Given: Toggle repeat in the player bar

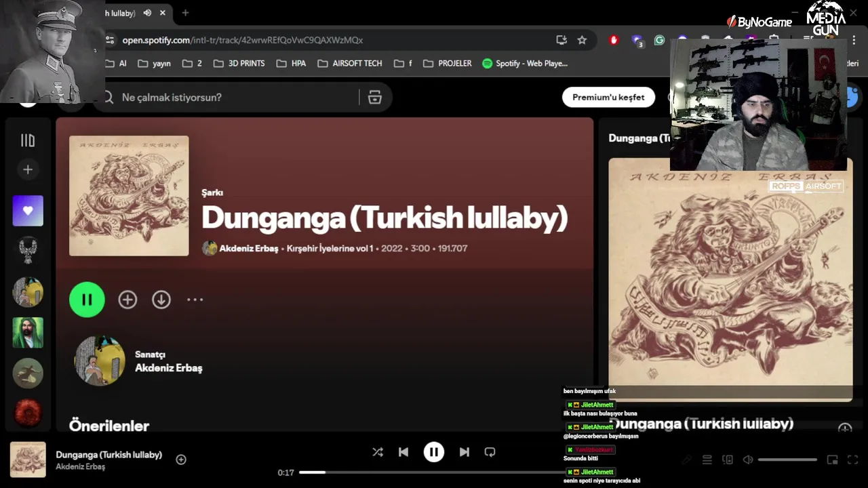Looking at the screenshot, I should point(490,452).
